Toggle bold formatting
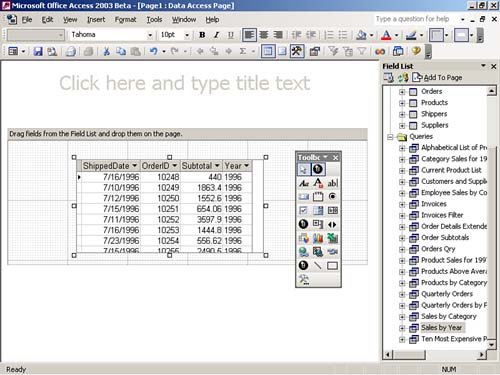Viewport: 500px width, 375px height. point(202,35)
